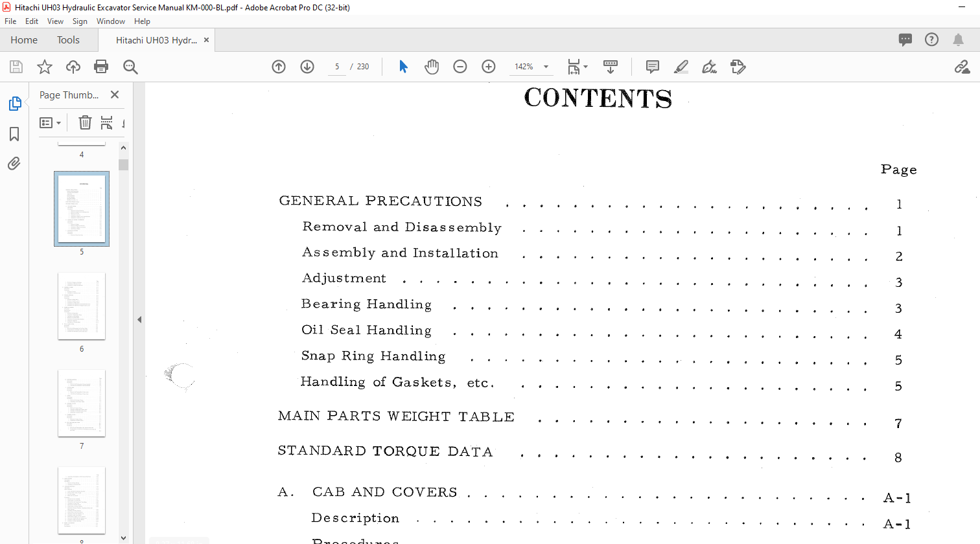Click the Save file icon
Viewport: 980px width, 544px height.
click(x=16, y=67)
